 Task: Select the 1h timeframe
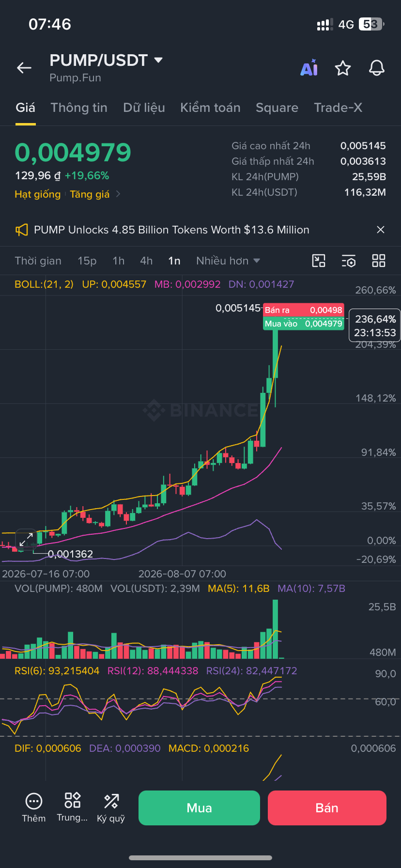tap(119, 261)
